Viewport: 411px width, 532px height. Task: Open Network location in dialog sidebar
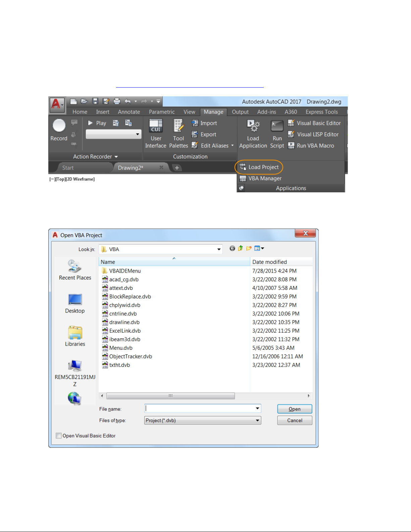74,398
